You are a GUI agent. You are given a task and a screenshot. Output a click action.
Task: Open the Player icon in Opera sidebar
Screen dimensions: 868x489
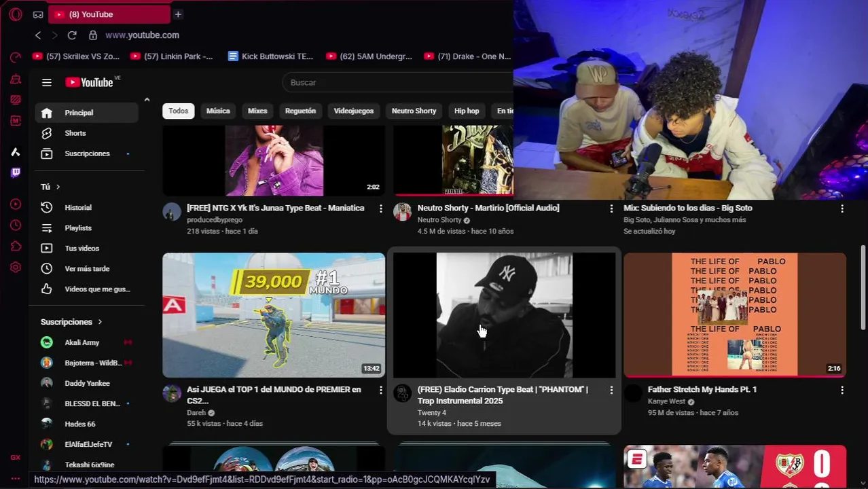16,204
